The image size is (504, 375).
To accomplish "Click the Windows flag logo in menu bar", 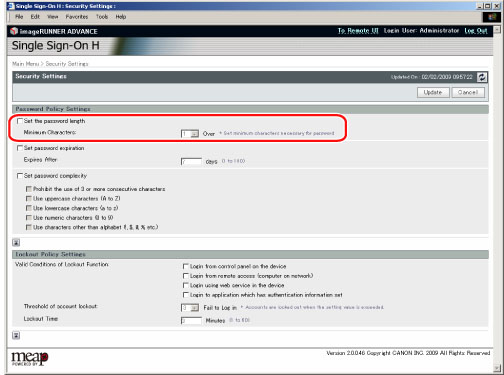I will click(492, 17).
